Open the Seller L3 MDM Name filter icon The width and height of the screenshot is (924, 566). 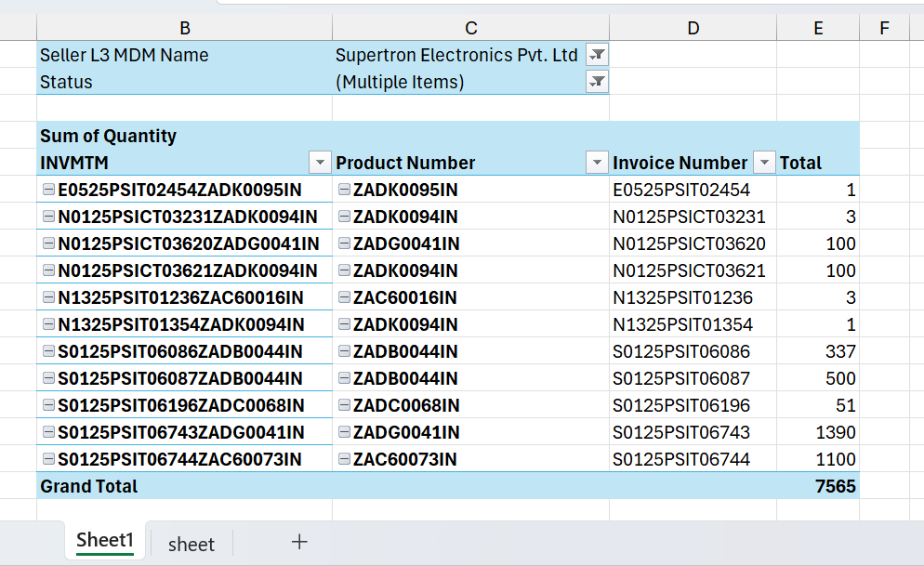click(597, 55)
